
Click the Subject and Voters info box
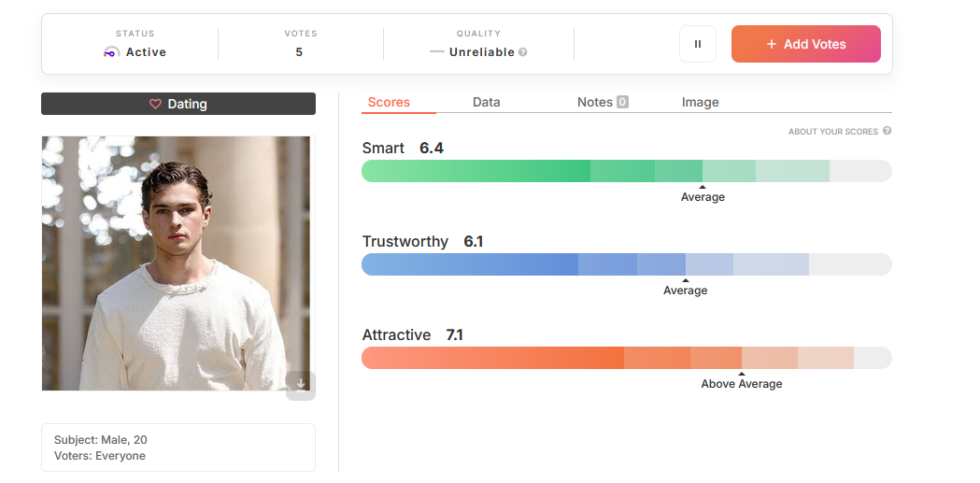click(x=178, y=447)
